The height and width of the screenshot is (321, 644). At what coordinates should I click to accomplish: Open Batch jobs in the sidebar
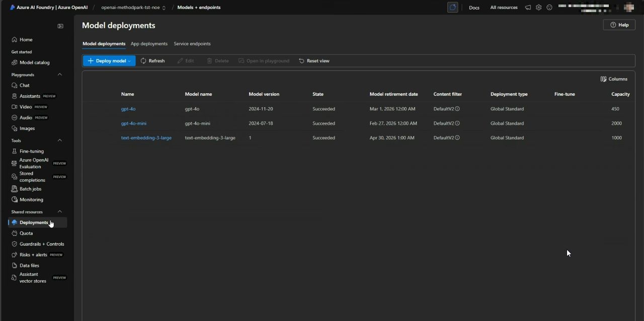click(x=30, y=189)
